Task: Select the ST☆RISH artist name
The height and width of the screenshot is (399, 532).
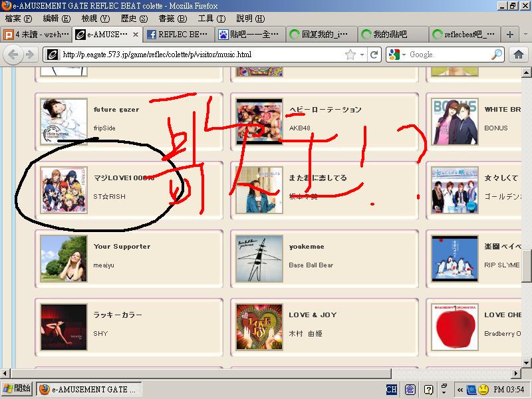Action: click(109, 196)
